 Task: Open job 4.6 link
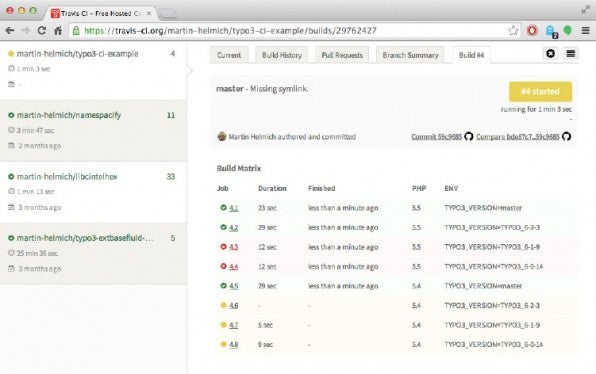(x=234, y=305)
